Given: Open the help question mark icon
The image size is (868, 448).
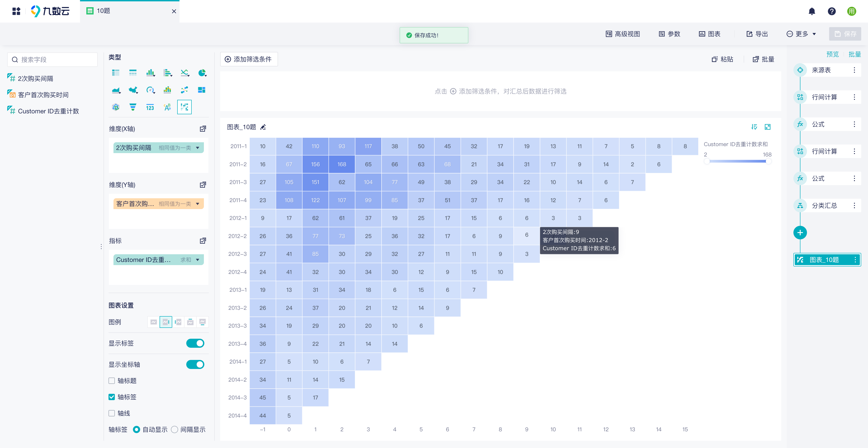Looking at the screenshot, I should click(832, 12).
